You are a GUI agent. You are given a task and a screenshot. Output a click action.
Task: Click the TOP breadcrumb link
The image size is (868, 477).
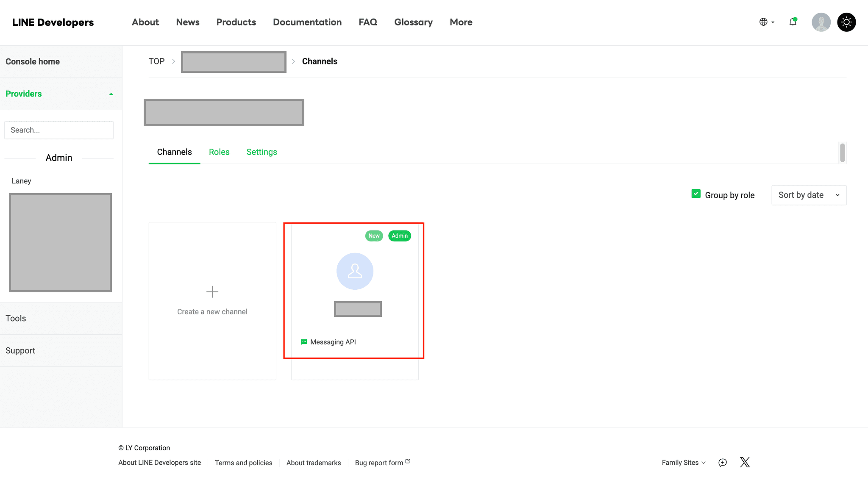click(x=156, y=61)
